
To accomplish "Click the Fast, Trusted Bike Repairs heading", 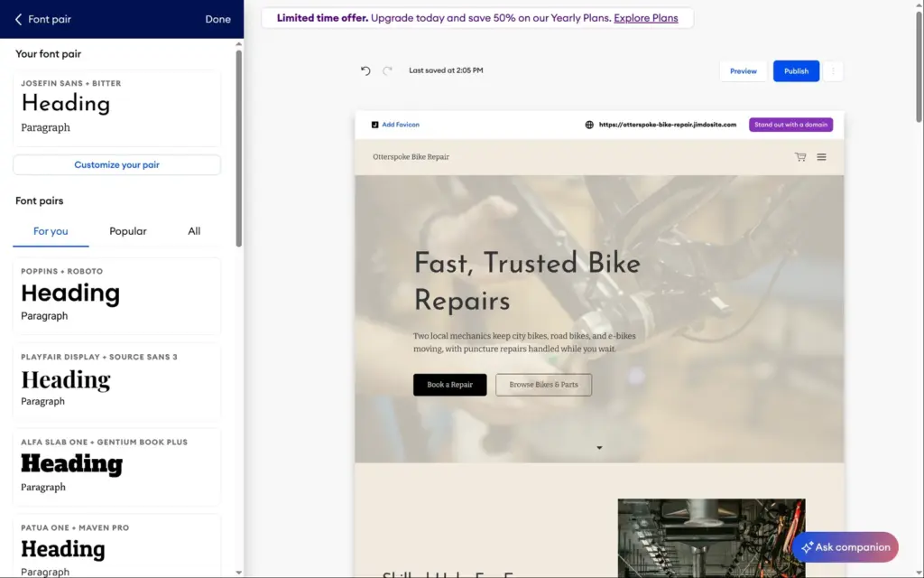I will (x=527, y=282).
